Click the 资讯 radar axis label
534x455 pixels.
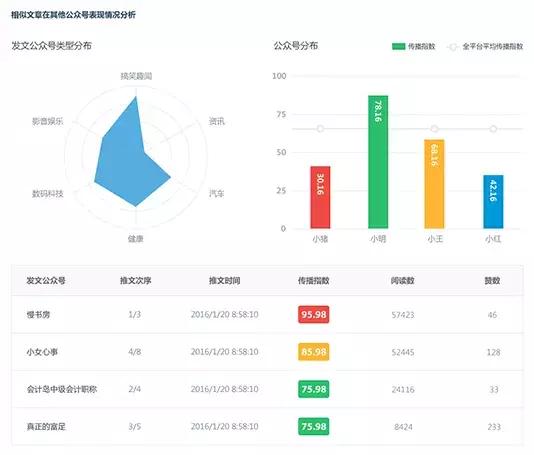click(x=217, y=121)
